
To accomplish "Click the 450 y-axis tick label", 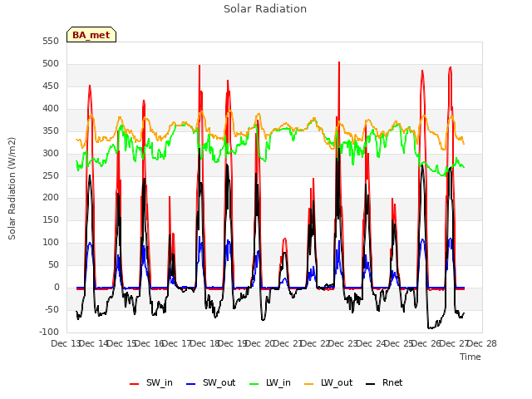I will (x=51, y=86).
